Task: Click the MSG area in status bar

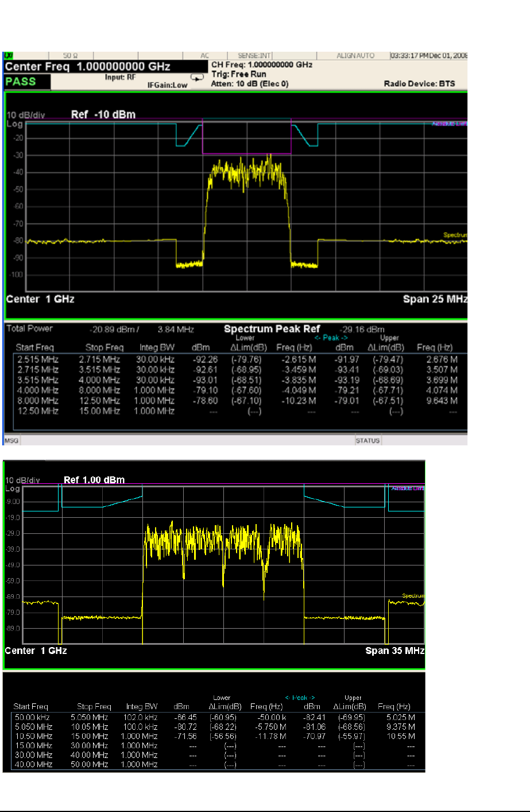Action: point(11,441)
